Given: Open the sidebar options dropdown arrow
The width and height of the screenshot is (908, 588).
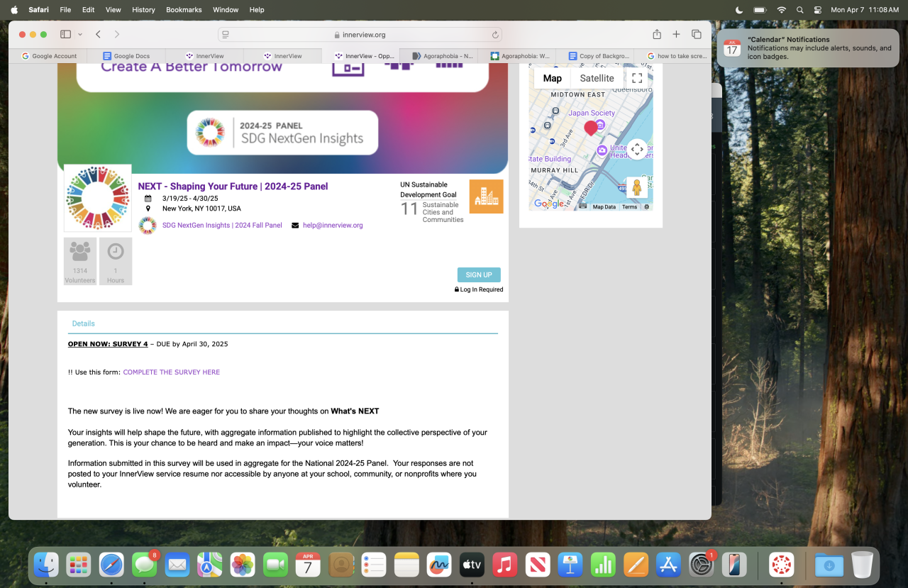Looking at the screenshot, I should 80,34.
